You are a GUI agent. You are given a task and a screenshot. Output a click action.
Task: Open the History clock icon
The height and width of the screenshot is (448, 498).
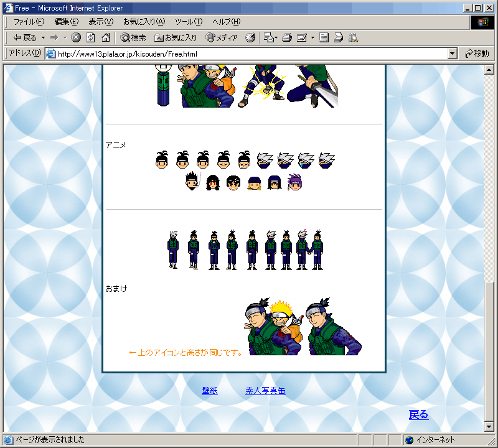click(250, 38)
